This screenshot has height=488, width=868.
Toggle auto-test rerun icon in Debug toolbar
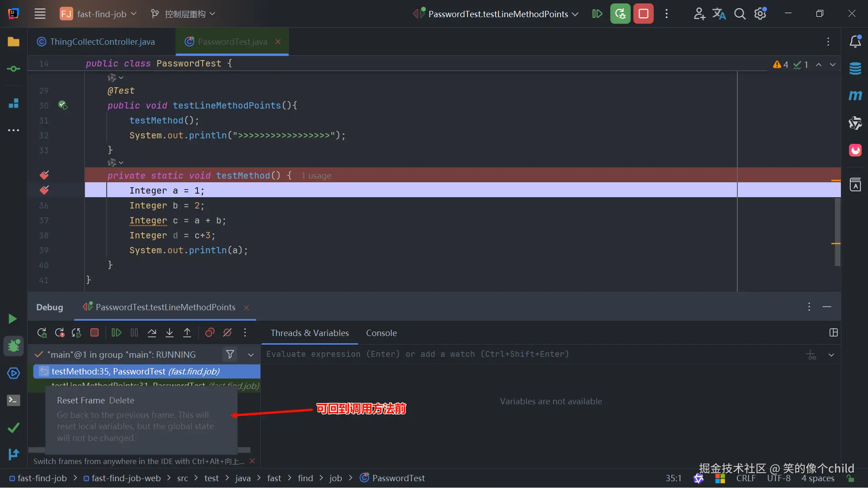[x=76, y=333]
